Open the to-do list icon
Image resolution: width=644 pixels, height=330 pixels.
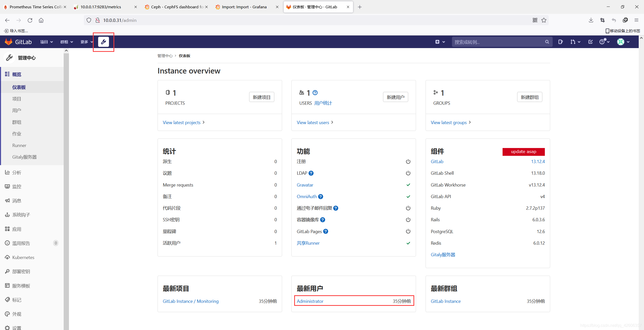(590, 42)
